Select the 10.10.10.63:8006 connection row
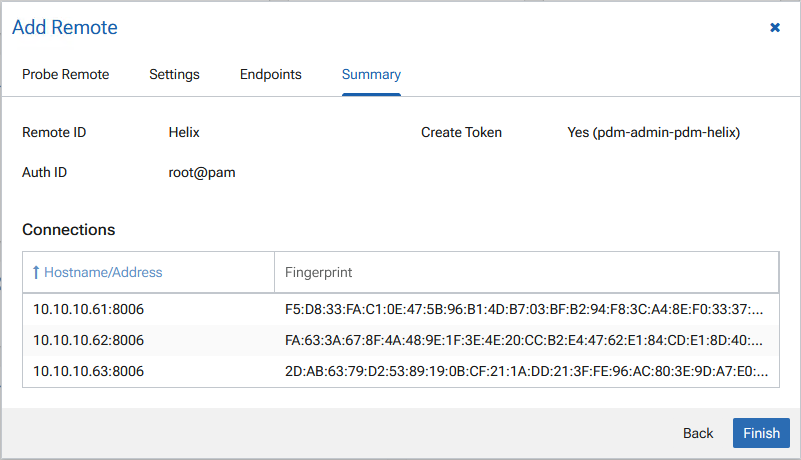The height and width of the screenshot is (460, 801). (x=88, y=372)
